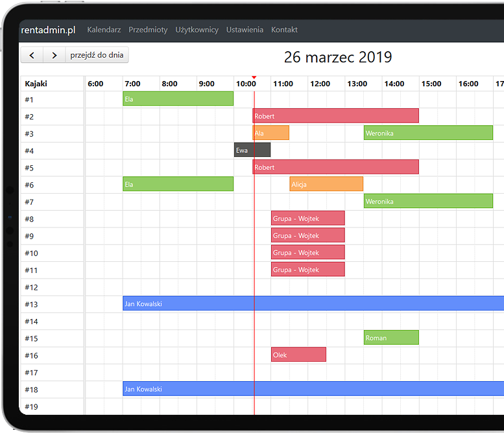Select Ewa's dark gray booking on kayak #4

pyautogui.click(x=252, y=150)
